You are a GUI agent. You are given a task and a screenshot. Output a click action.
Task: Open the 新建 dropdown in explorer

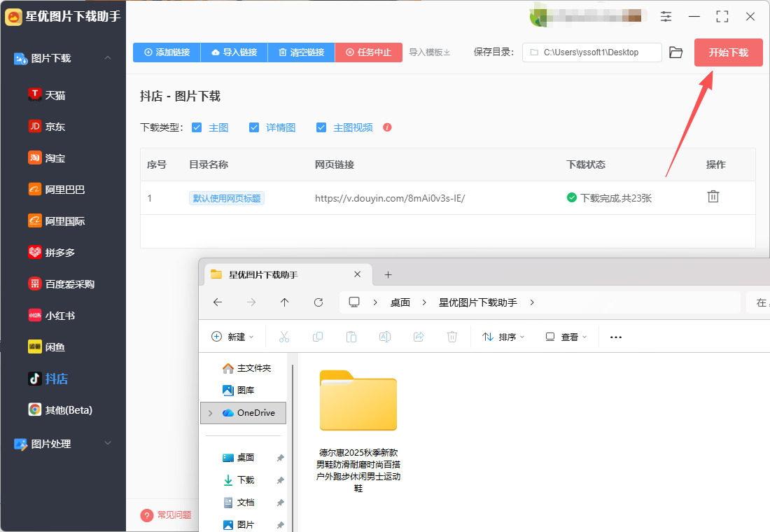(x=232, y=337)
